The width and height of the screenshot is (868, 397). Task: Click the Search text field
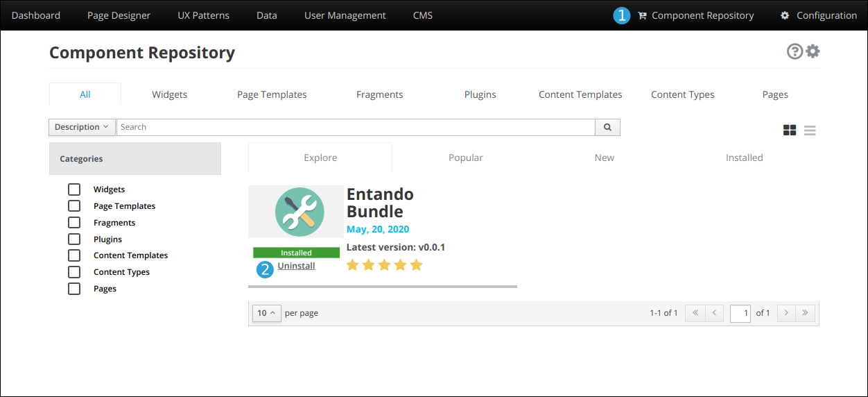[x=355, y=127]
